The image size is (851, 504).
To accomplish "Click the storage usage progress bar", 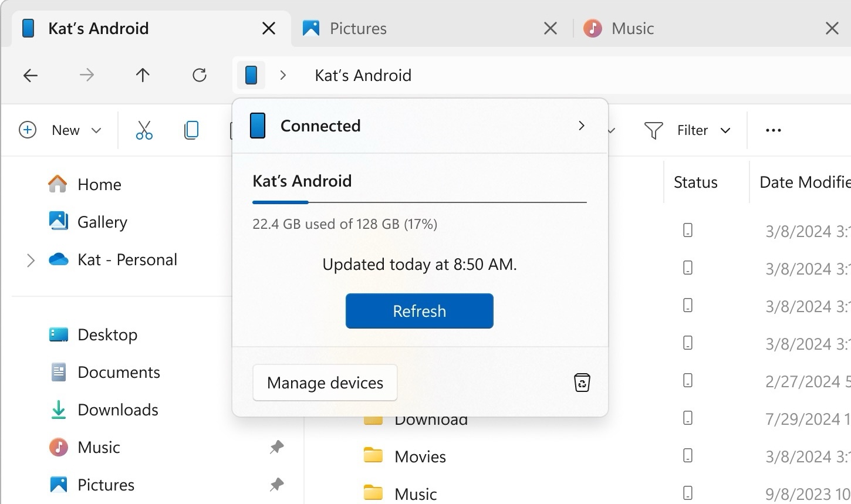I will coord(419,202).
